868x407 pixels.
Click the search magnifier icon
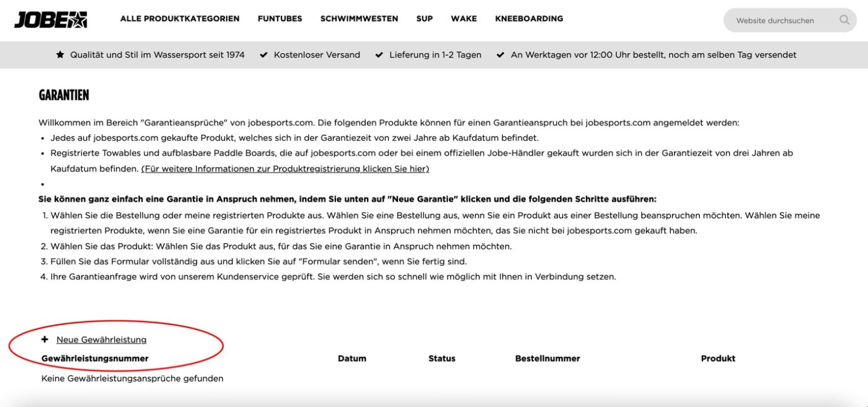click(844, 20)
